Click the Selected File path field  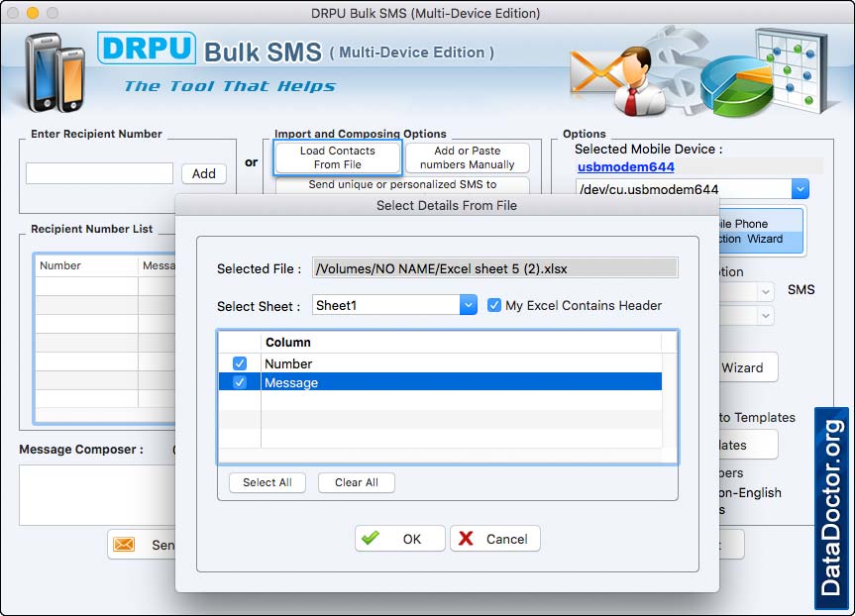click(x=495, y=268)
